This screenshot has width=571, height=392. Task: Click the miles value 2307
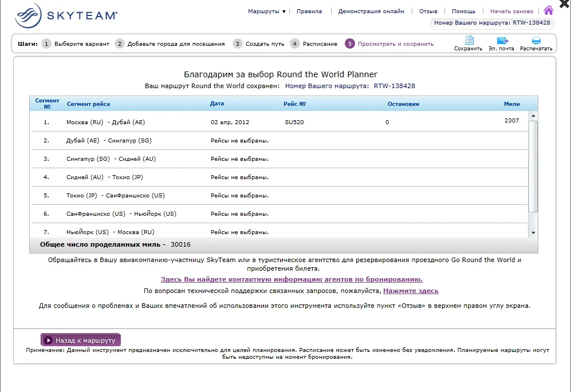[511, 121]
